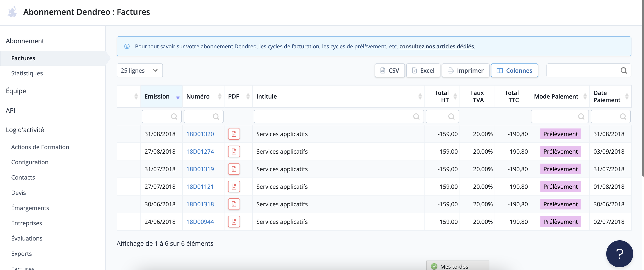Open Statistiques in the sidebar
The height and width of the screenshot is (270, 644).
(x=27, y=73)
